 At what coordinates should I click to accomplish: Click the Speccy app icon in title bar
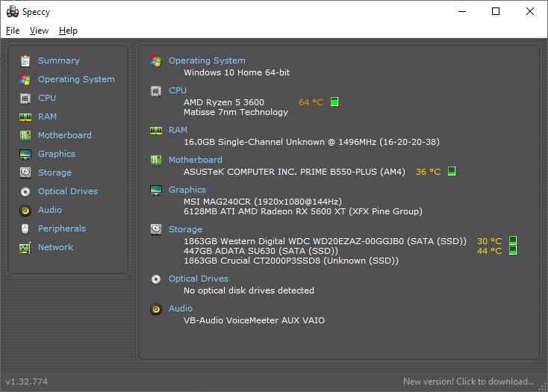click(x=13, y=11)
